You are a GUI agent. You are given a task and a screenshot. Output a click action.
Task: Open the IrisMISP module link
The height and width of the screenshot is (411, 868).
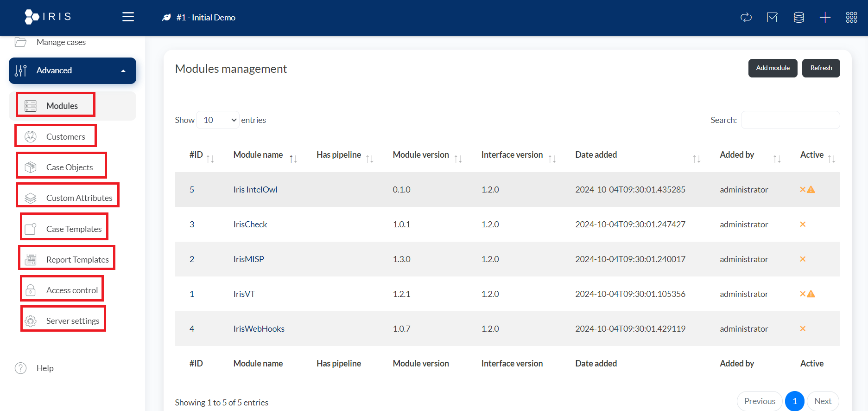249,259
